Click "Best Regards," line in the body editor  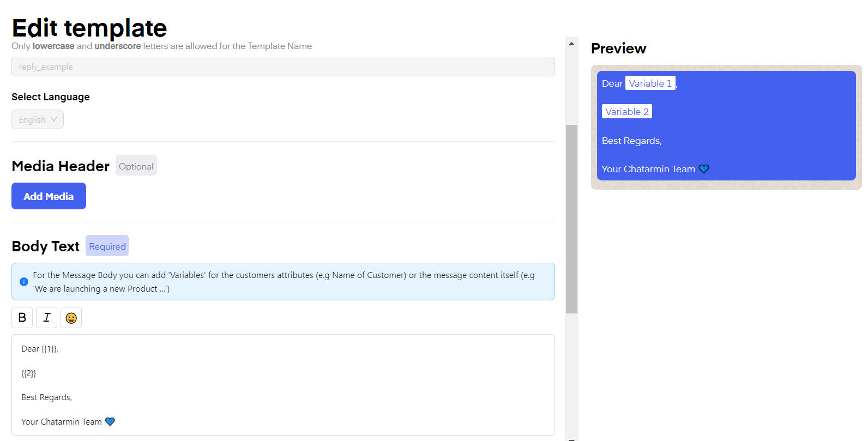pos(47,397)
